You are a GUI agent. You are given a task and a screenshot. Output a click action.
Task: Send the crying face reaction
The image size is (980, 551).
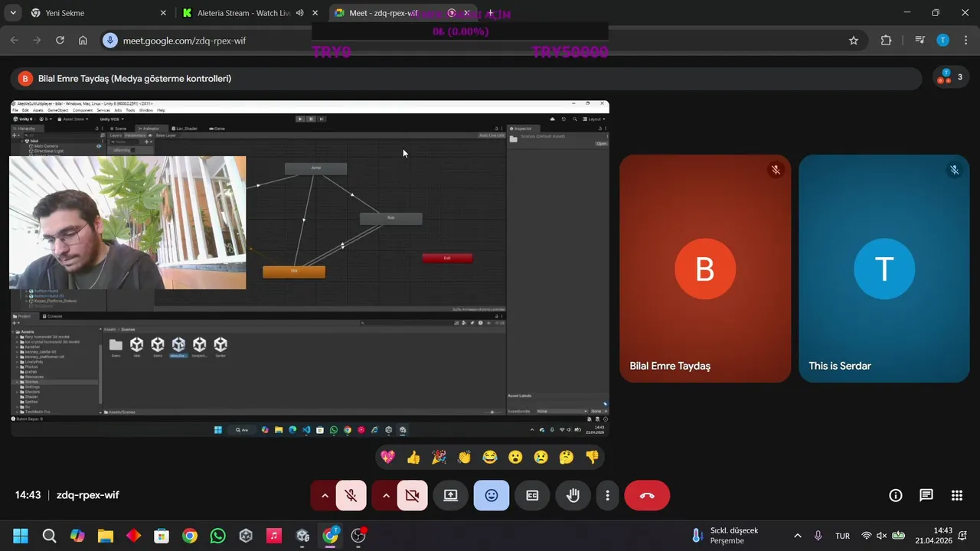click(x=541, y=457)
